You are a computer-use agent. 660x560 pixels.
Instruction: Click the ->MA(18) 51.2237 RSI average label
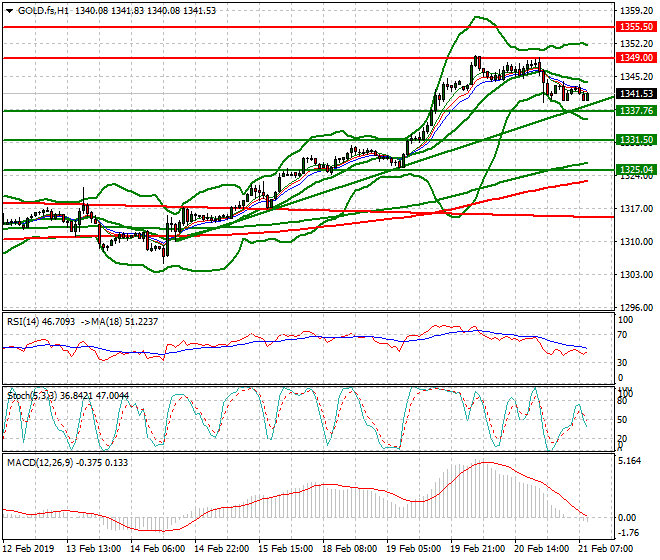[x=119, y=322]
